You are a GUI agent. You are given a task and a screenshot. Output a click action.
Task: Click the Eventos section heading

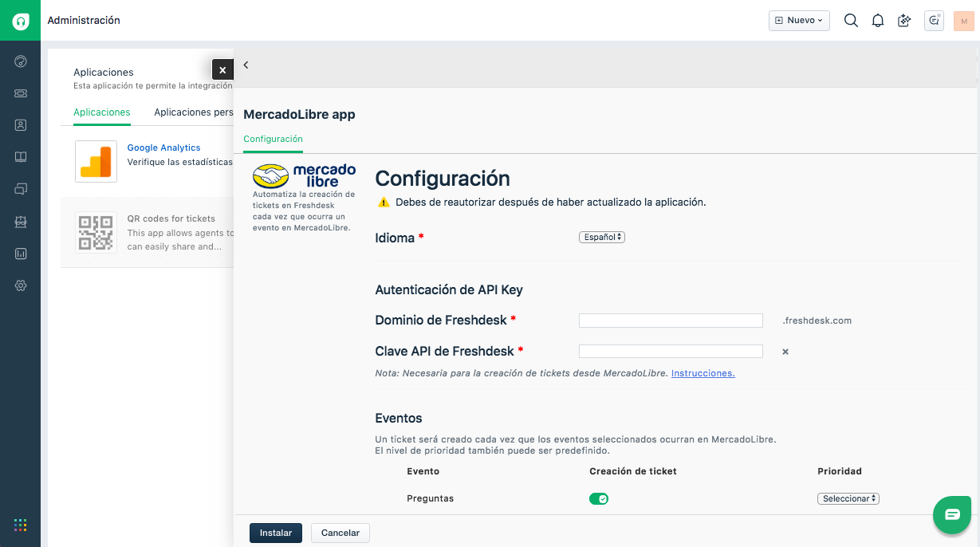coord(399,418)
